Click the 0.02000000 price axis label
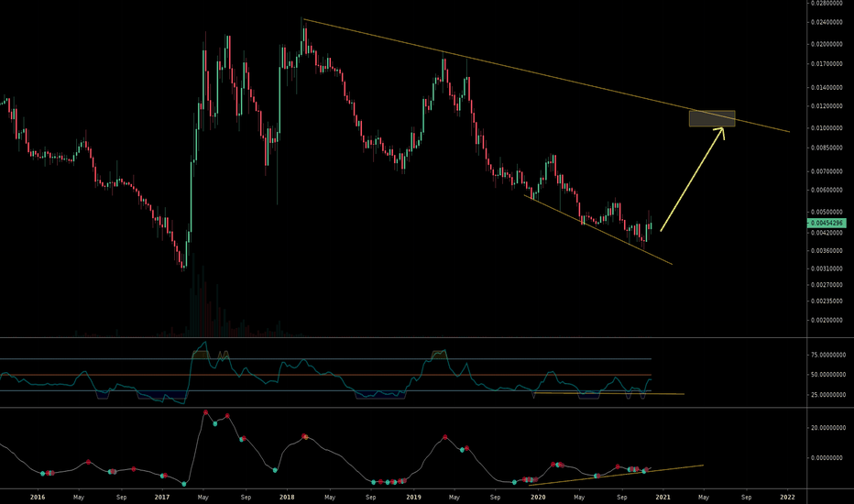Screen dimensions: 854x504 click(x=827, y=44)
